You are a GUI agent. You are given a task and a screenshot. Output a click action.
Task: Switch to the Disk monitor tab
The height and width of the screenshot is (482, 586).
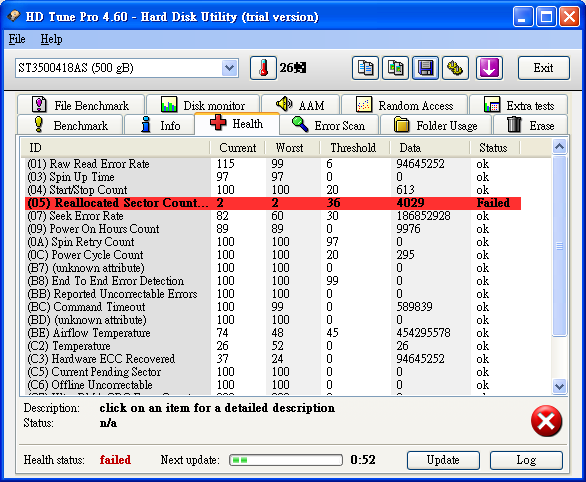point(203,105)
